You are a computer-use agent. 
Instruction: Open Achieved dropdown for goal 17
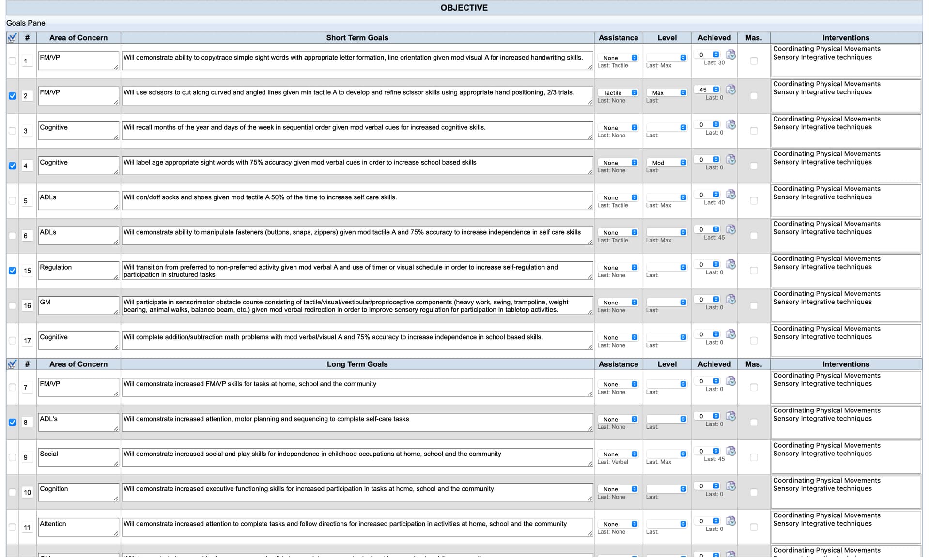pos(707,334)
